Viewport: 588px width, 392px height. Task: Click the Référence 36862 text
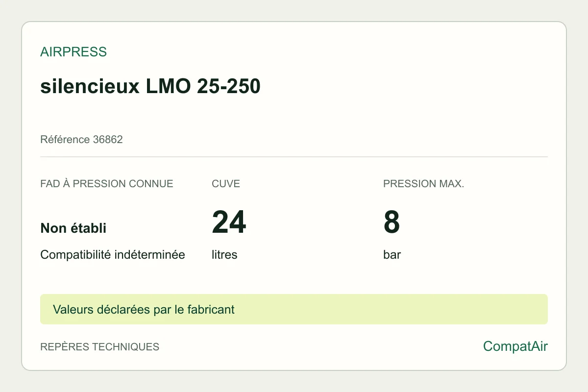tap(81, 140)
